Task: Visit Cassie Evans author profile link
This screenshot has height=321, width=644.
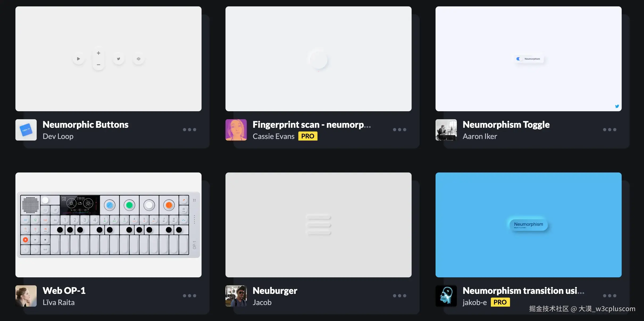Action: pyautogui.click(x=273, y=136)
